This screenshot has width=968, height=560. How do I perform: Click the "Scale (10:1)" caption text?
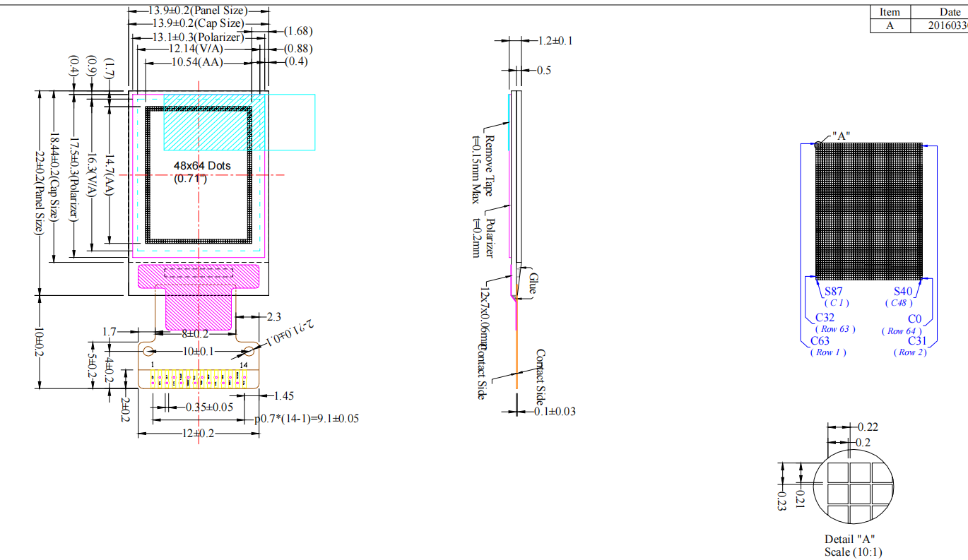[853, 552]
